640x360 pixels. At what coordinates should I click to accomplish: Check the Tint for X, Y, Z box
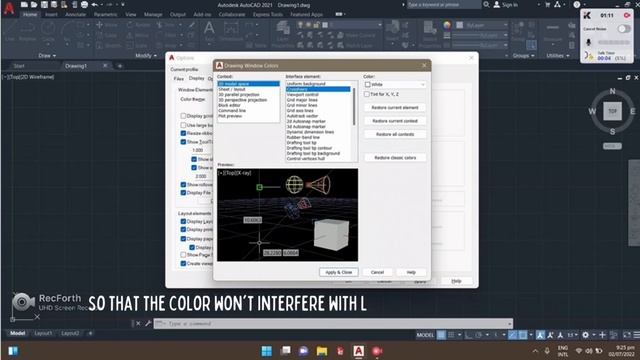tap(367, 94)
